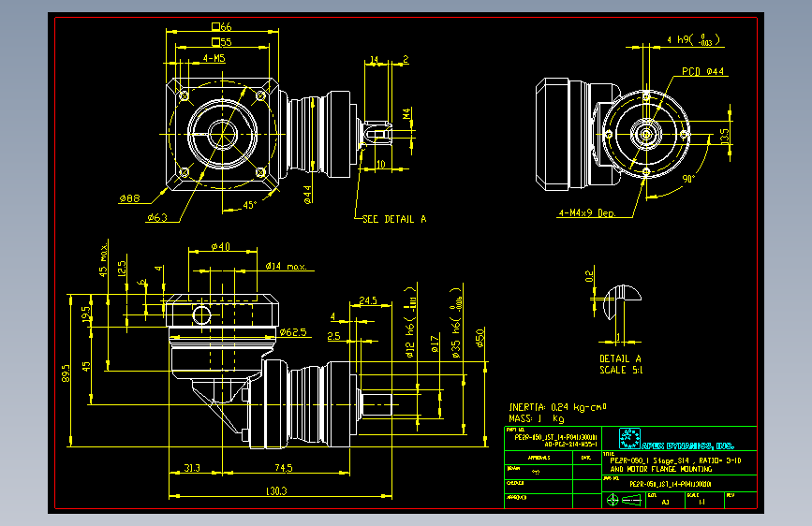The image size is (812, 526).
Task: Select the ø88 diameter label
Action: point(129,198)
